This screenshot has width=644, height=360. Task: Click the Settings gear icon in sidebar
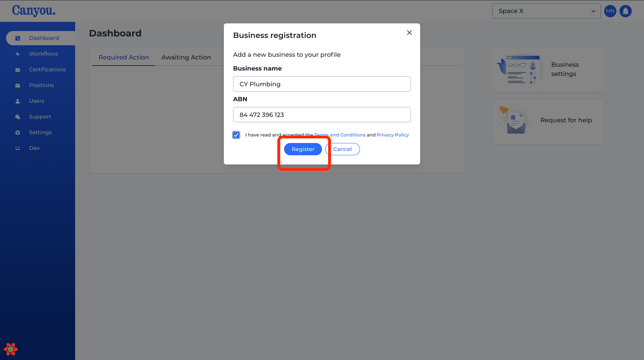coord(17,132)
